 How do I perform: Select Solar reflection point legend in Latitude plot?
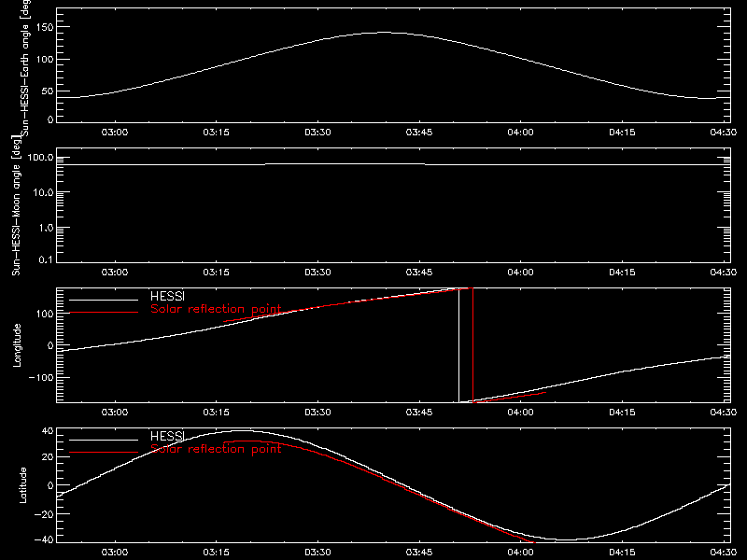pyautogui.click(x=216, y=449)
